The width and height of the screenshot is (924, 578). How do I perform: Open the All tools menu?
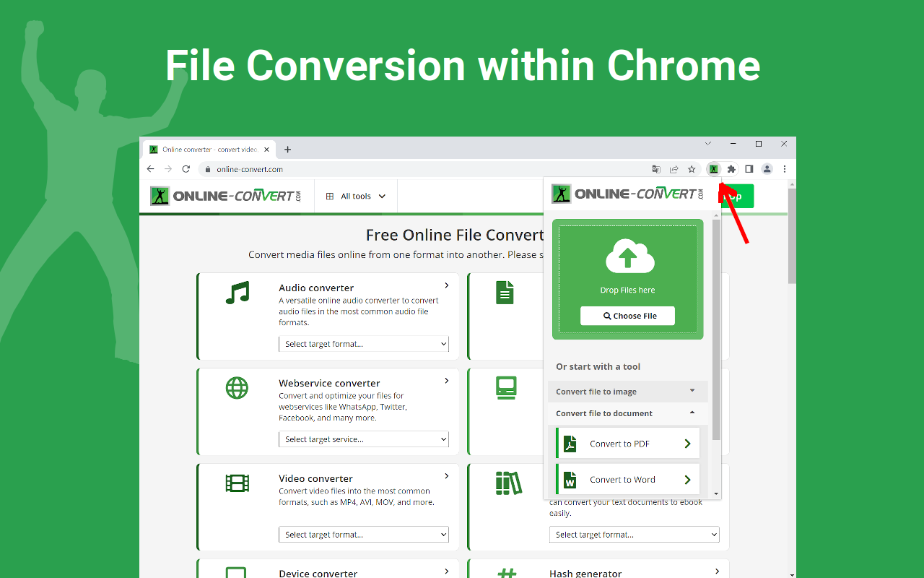[355, 195]
